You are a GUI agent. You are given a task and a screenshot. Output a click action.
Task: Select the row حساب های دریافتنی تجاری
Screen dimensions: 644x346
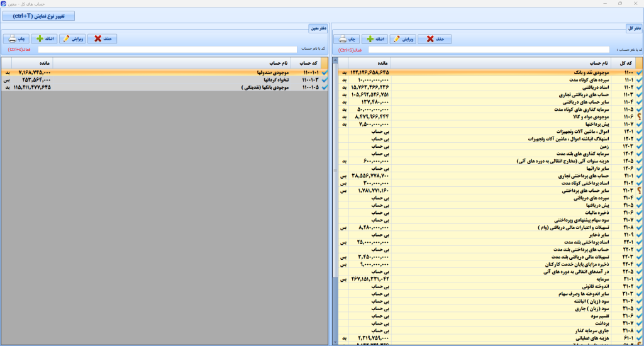[491, 94]
